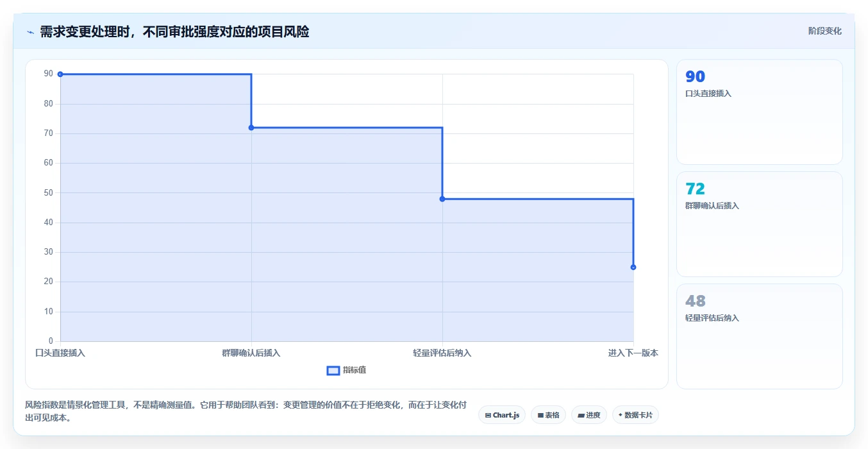868x449 pixels.
Task: Click the y-axis tick label 20
Action: coord(49,282)
